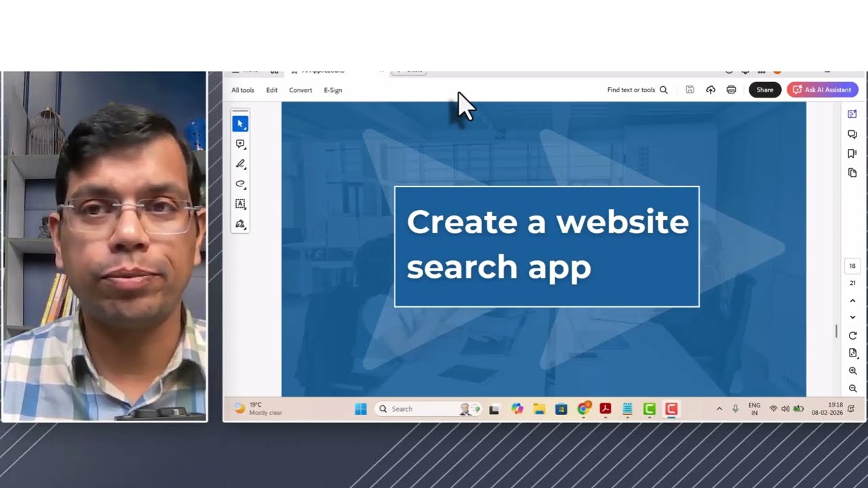Open the comments panel in the sidebar
This screenshot has width=868, height=488.
tap(852, 134)
